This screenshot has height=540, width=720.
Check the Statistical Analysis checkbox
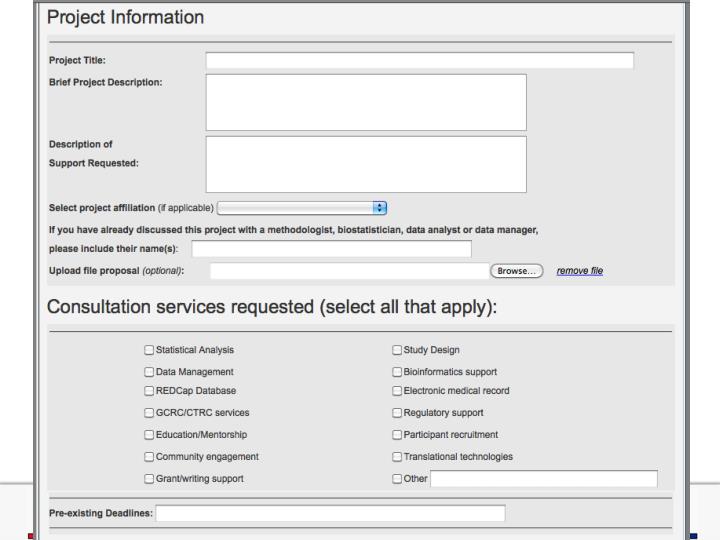pos(149,350)
